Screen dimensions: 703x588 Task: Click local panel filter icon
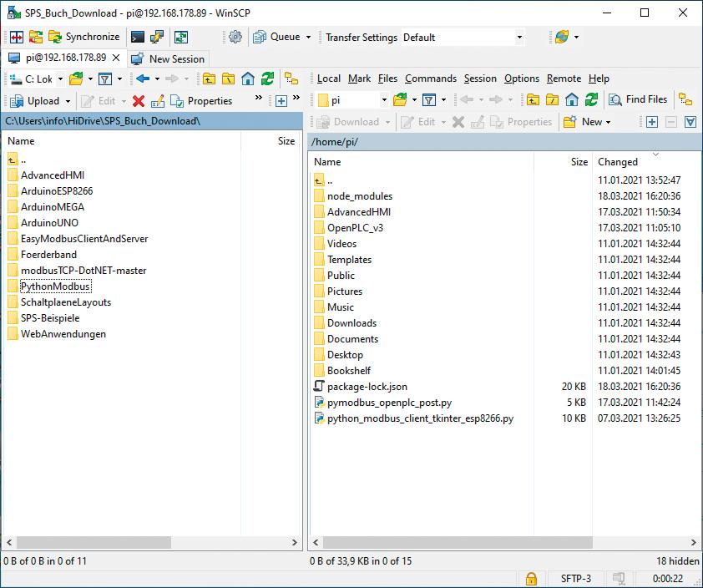pyautogui.click(x=105, y=79)
